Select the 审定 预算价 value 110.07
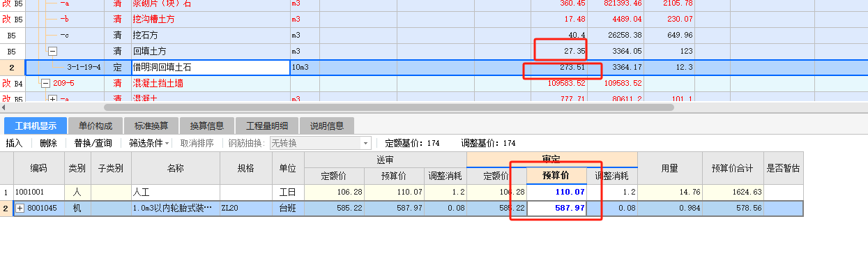Screen dimensions: 868x265 point(556,192)
